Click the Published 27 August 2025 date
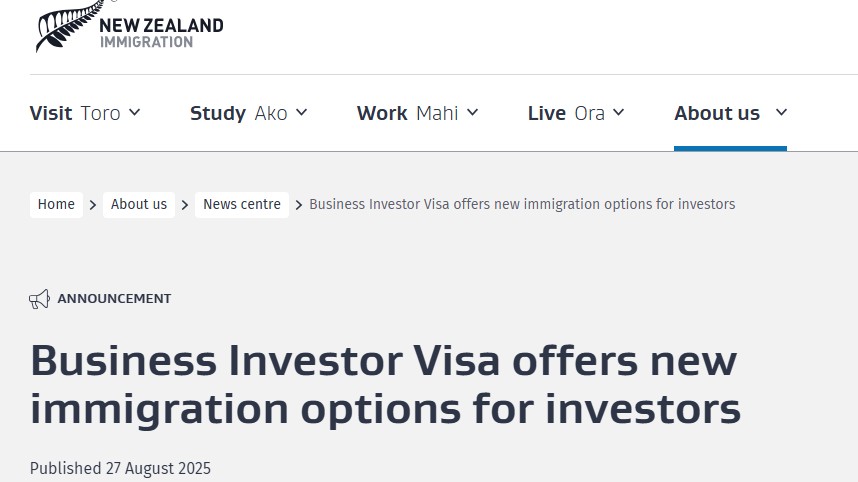Viewport: 858px width, 482px height. coord(120,468)
